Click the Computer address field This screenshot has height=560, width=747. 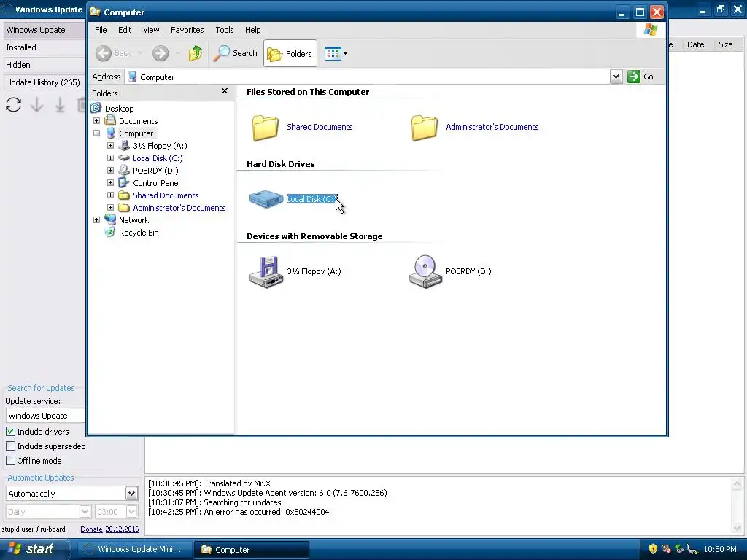368,77
